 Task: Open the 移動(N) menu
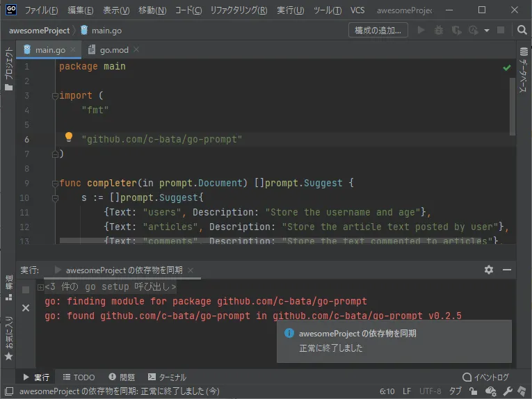[x=152, y=10]
